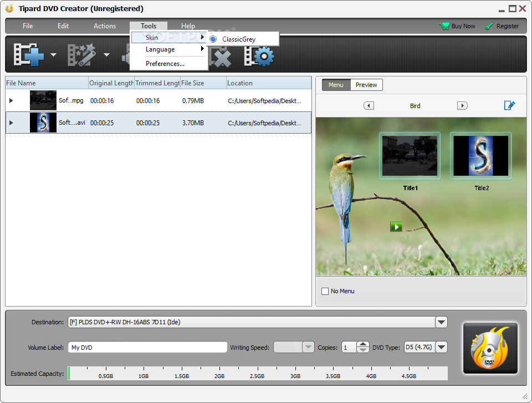Sort by File Name column header
The image size is (532, 403).
47,83
